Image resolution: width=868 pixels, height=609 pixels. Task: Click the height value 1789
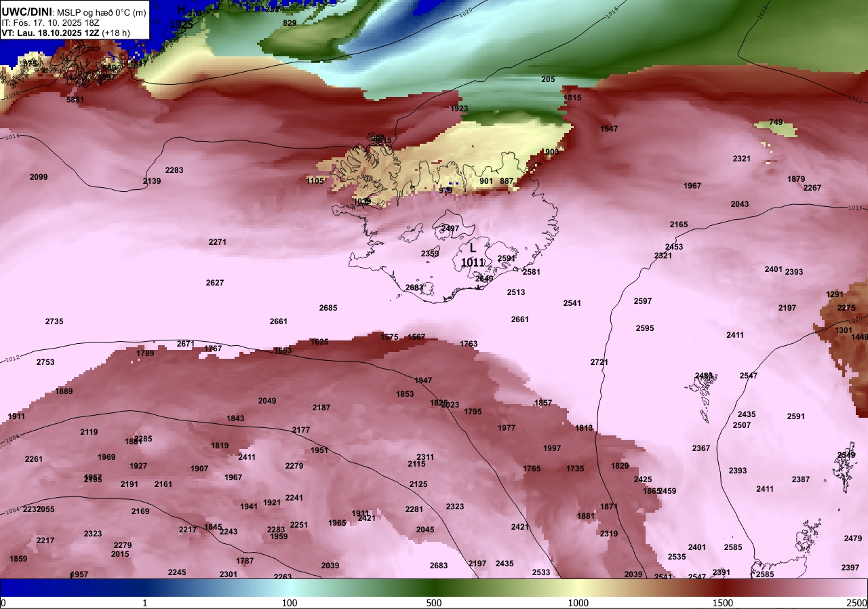[145, 353]
